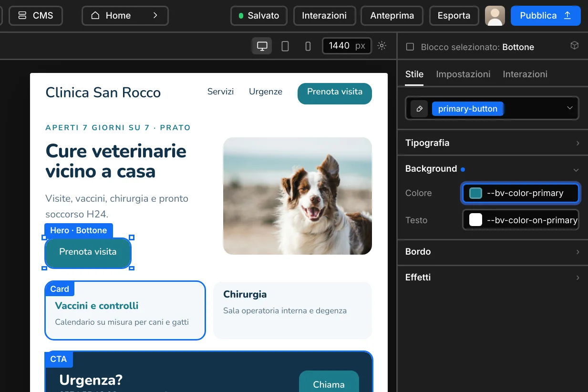Click the teal --bv-color-primary swatch

click(475, 193)
